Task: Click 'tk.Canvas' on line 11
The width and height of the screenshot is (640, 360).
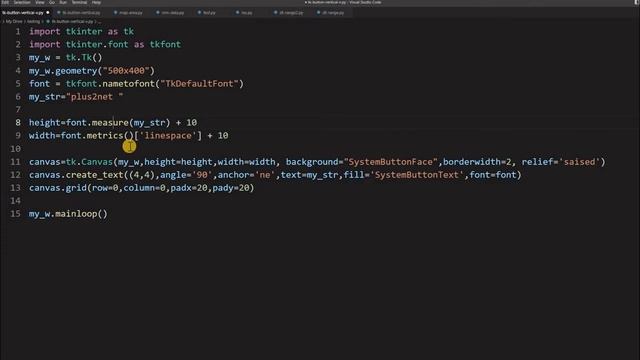Action: click(x=89, y=162)
